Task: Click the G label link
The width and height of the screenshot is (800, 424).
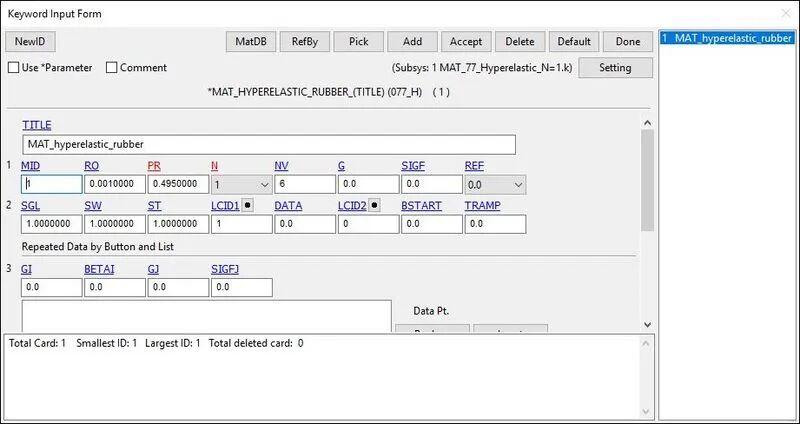Action: [x=341, y=166]
